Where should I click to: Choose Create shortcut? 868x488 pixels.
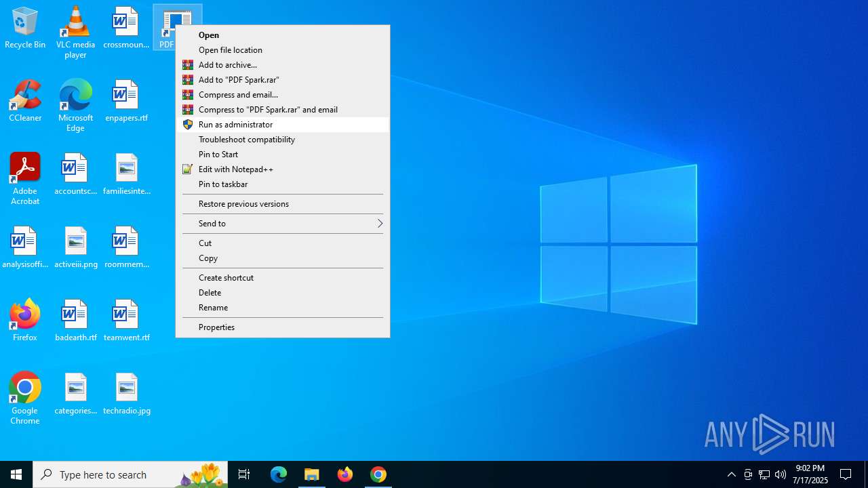[x=282, y=278]
